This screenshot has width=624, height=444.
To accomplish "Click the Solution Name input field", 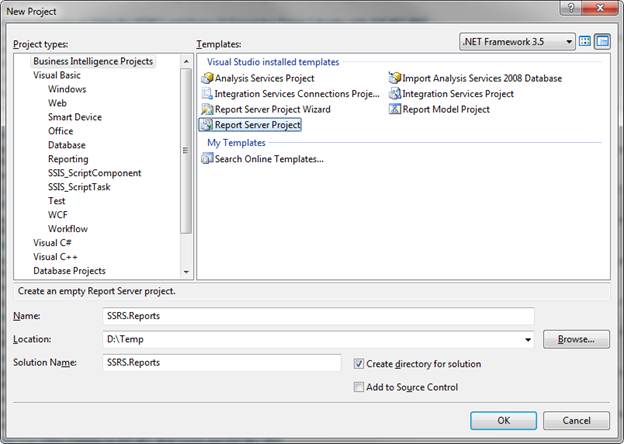I will [222, 362].
